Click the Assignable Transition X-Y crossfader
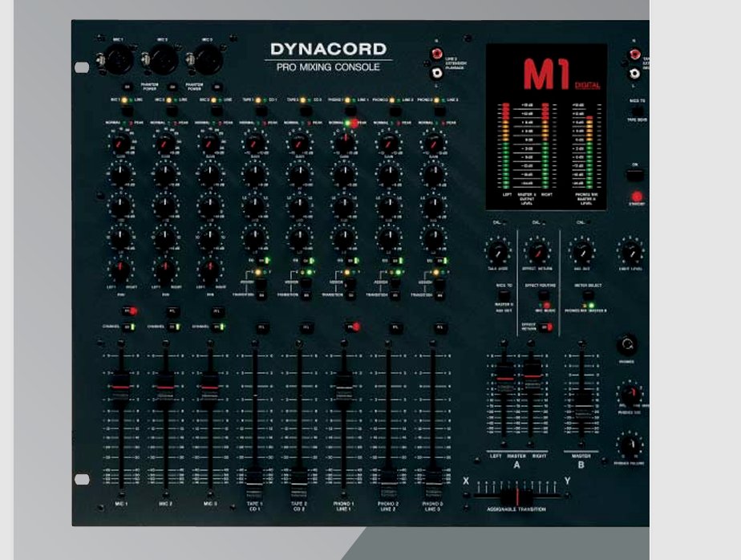Screen dimensions: 741x560 pyautogui.click(x=517, y=496)
